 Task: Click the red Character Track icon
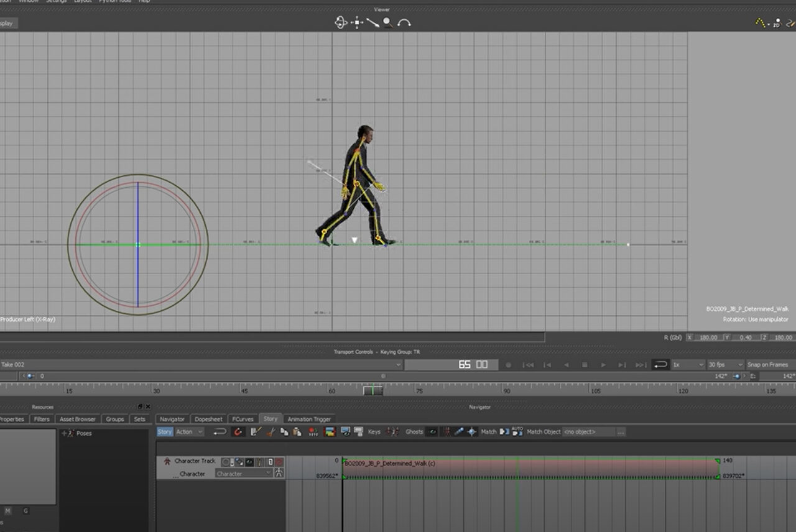[167, 461]
